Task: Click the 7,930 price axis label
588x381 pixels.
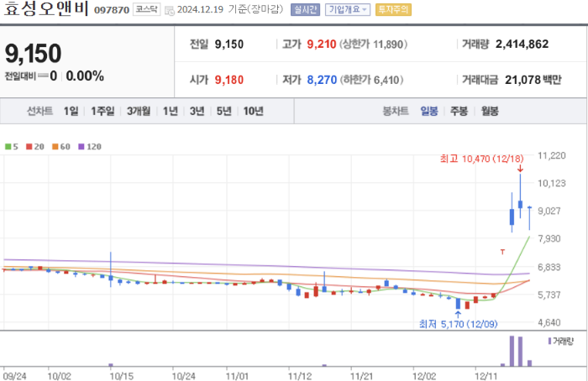Action: point(549,238)
